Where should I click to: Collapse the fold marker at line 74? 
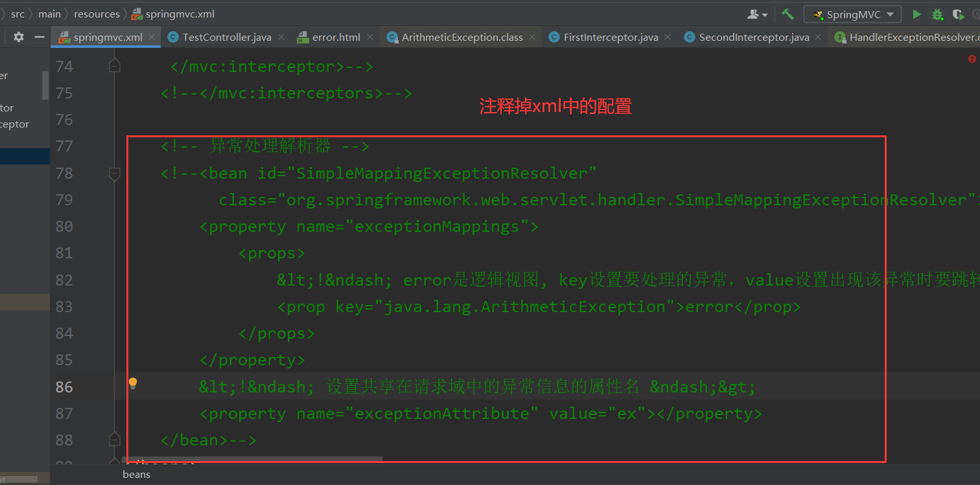coord(115,65)
